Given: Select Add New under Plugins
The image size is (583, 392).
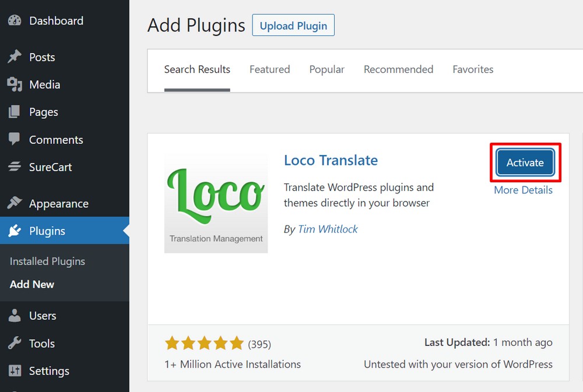Looking at the screenshot, I should pos(31,284).
